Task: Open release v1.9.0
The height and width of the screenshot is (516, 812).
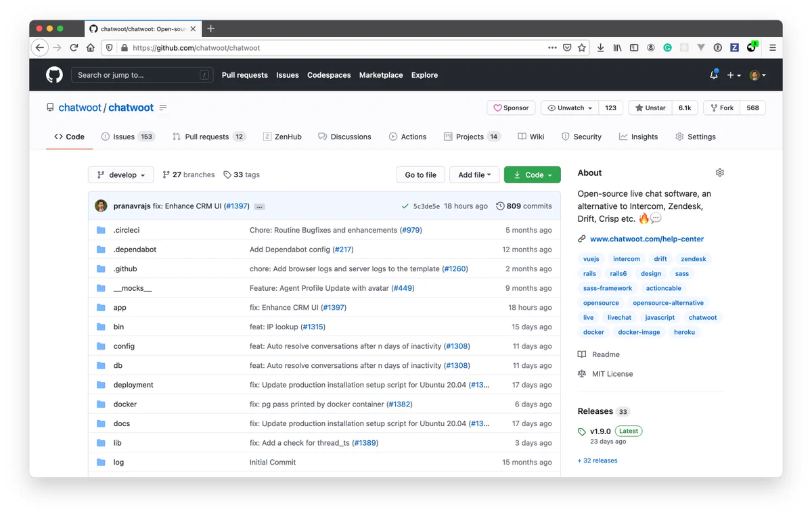Action: (x=600, y=431)
